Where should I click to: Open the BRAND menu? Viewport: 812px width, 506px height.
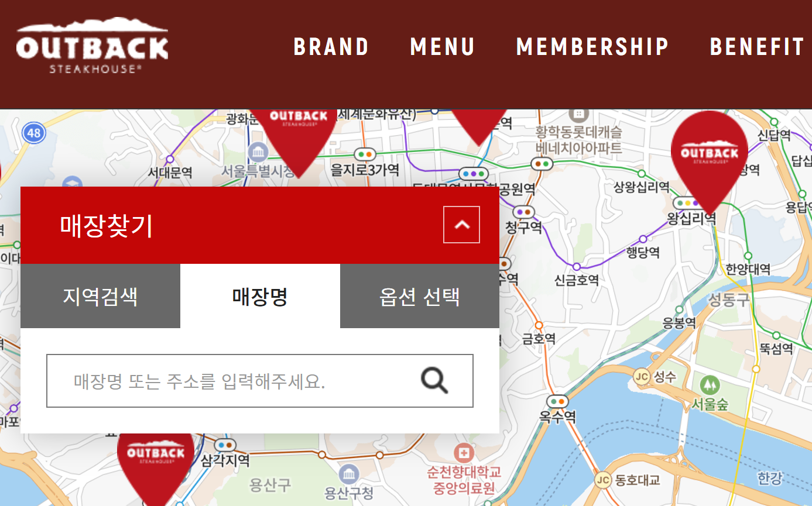(331, 47)
